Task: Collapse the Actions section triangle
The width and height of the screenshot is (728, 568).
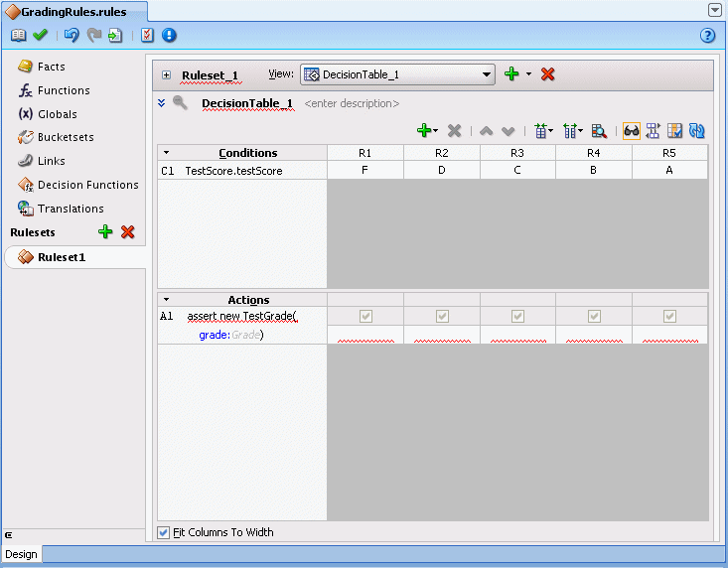Action: click(x=166, y=299)
